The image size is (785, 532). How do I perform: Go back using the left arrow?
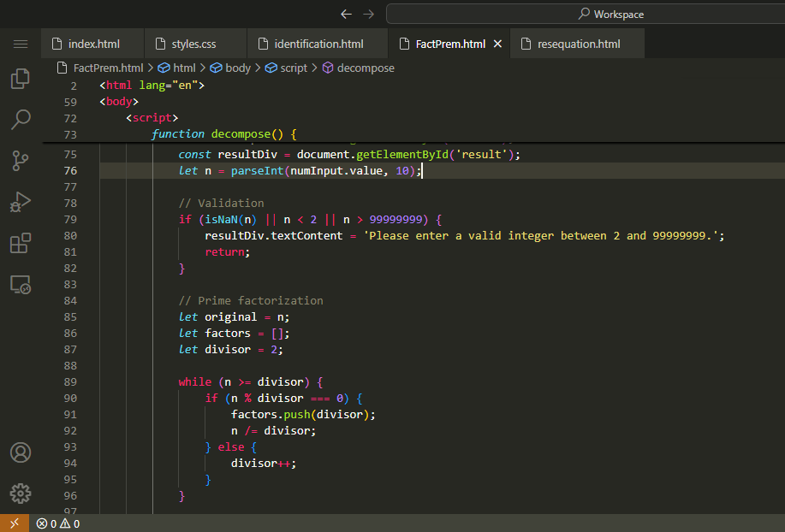pyautogui.click(x=346, y=14)
